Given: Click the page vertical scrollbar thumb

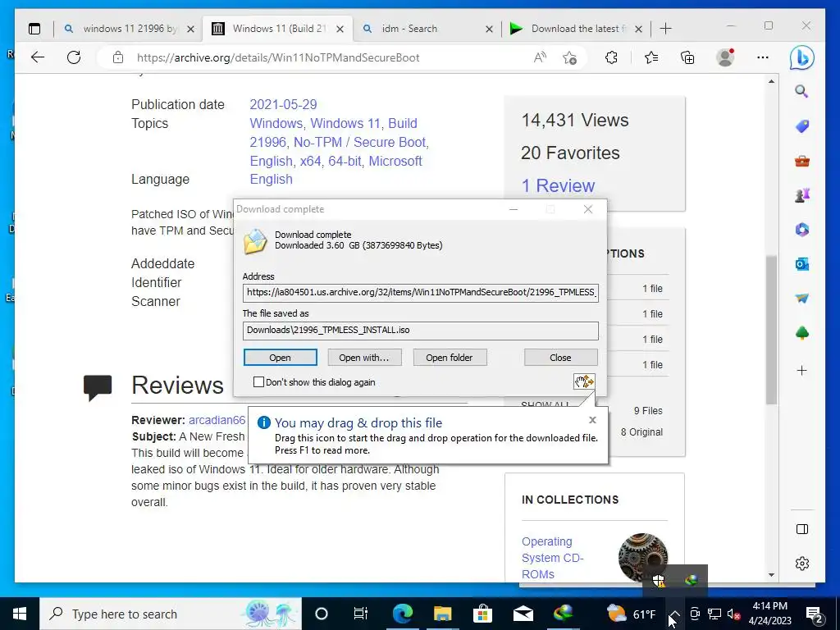Looking at the screenshot, I should coord(771,330).
